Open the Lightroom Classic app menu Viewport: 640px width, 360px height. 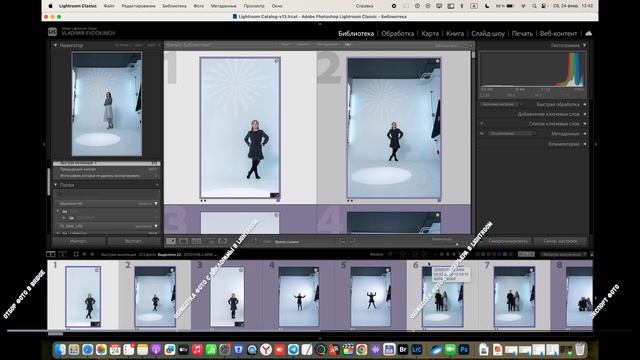pos(78,6)
